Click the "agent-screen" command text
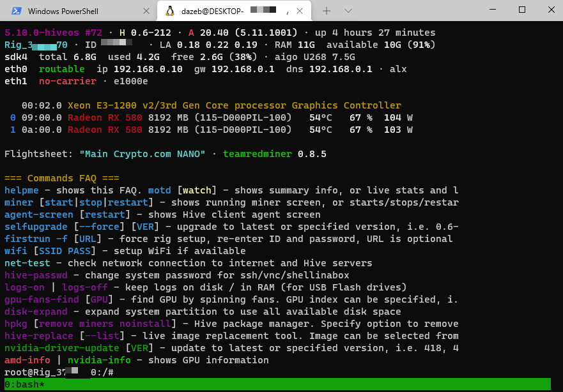 [x=39, y=215]
